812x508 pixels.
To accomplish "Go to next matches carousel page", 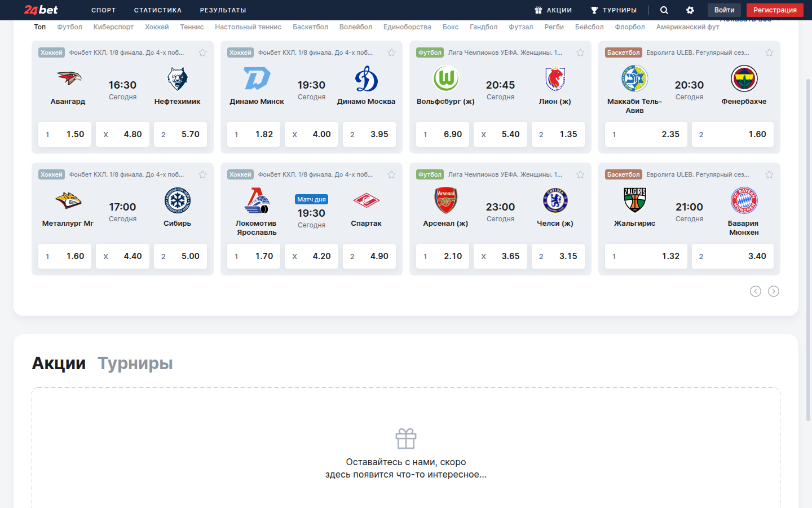I will [x=774, y=291].
